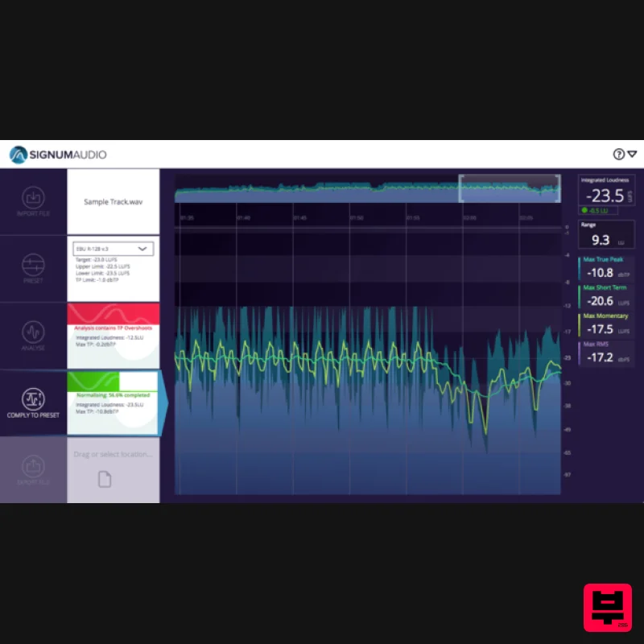
Task: Expand the arrow menu beside the help icon
Action: (x=631, y=154)
